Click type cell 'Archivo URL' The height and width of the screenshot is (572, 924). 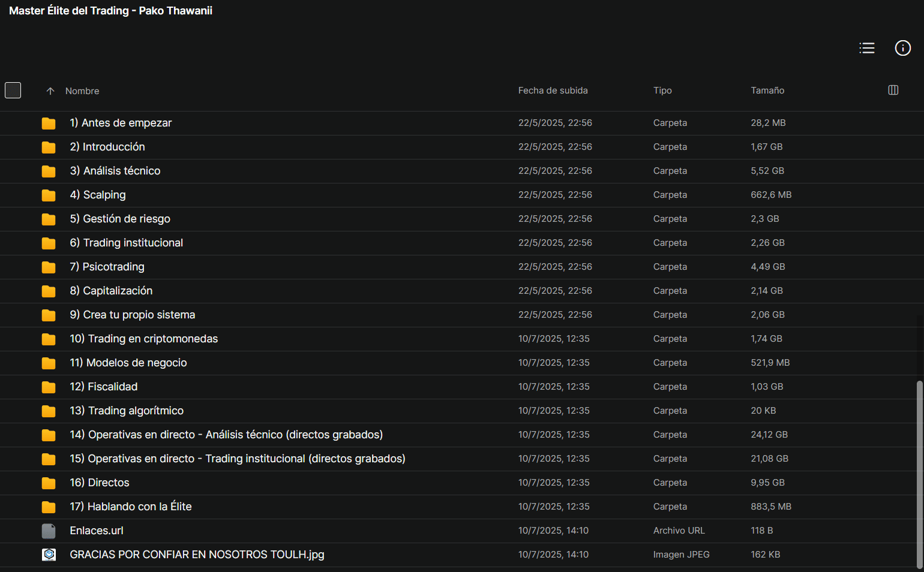(x=679, y=531)
